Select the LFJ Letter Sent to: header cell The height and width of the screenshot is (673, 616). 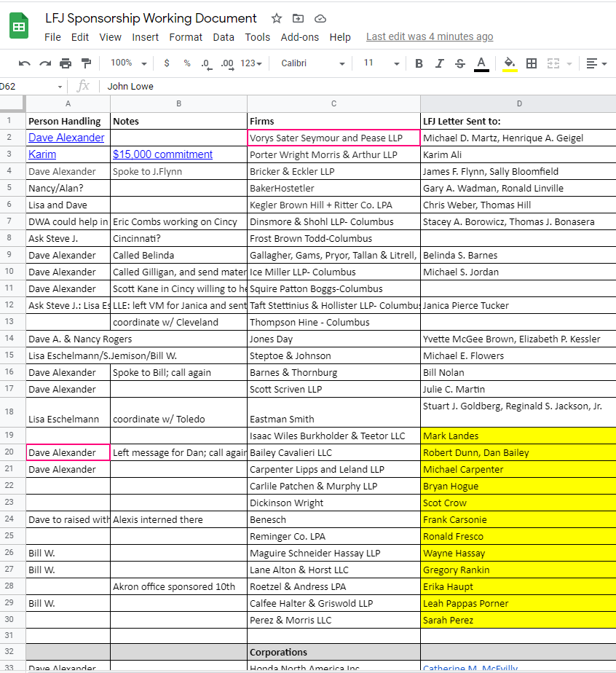point(518,121)
